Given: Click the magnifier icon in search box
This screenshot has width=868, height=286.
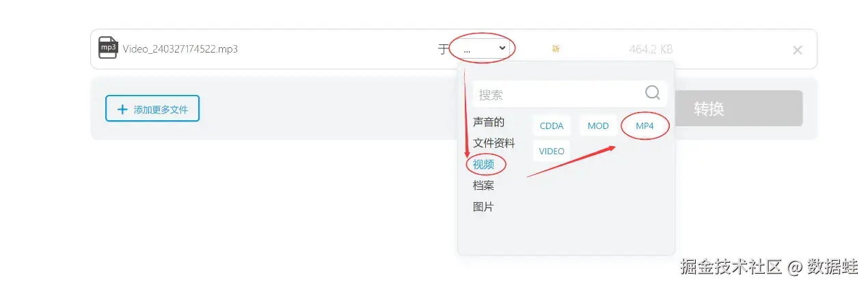Looking at the screenshot, I should click(653, 93).
